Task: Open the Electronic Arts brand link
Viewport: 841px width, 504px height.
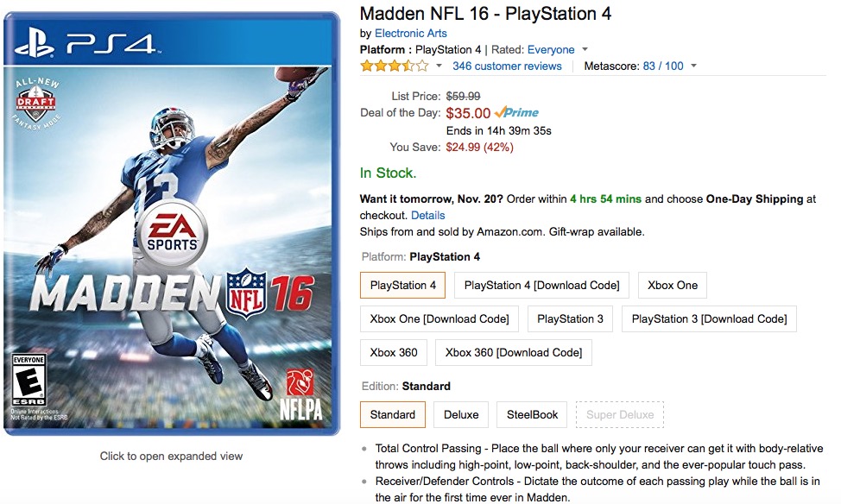Action: click(x=411, y=34)
